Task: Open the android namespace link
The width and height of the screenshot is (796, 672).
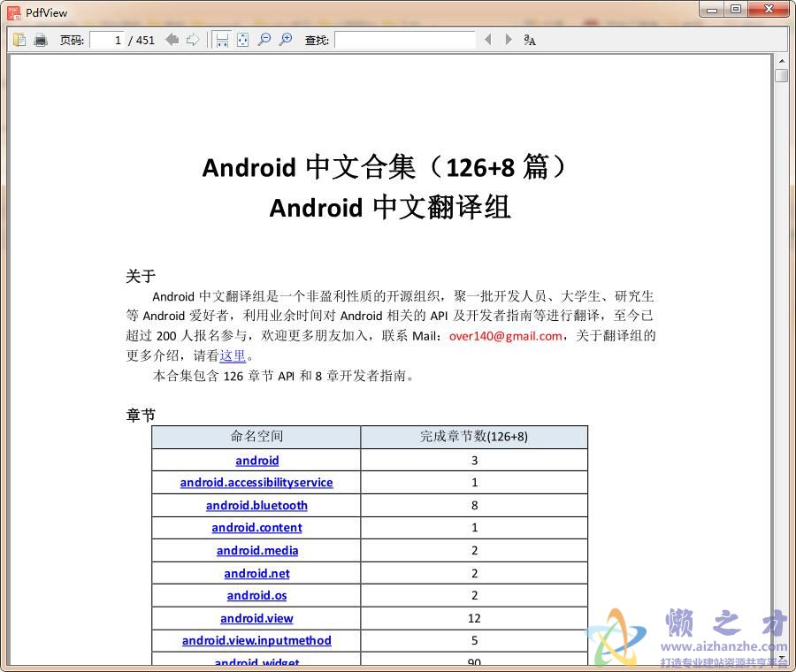Action: [256, 461]
